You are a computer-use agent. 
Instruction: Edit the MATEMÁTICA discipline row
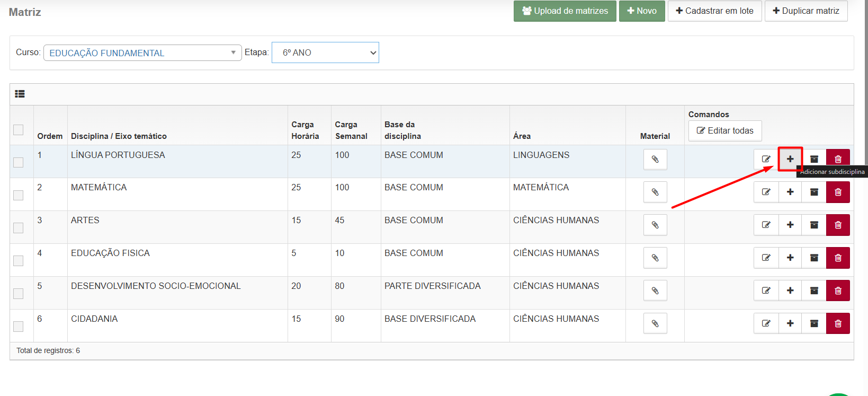pos(766,192)
